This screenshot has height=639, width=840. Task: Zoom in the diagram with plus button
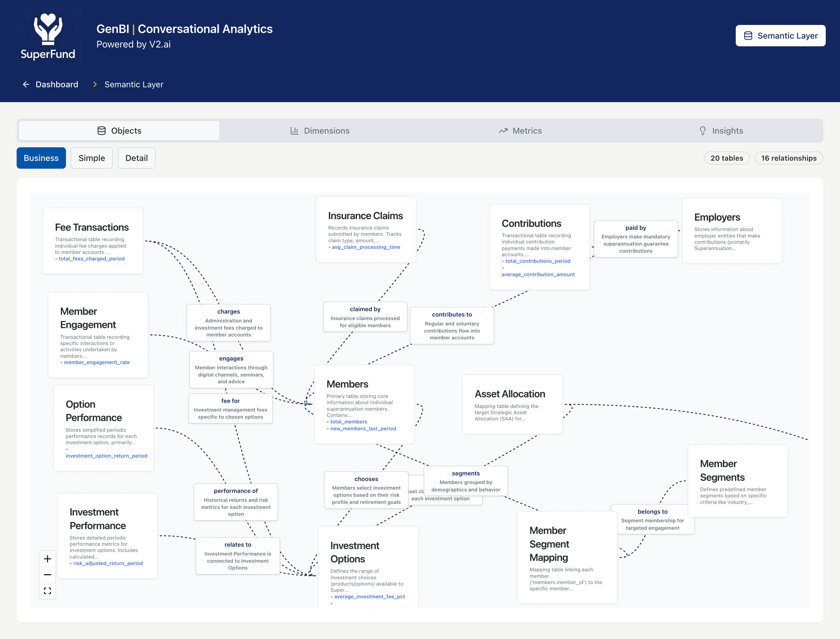[x=48, y=559]
